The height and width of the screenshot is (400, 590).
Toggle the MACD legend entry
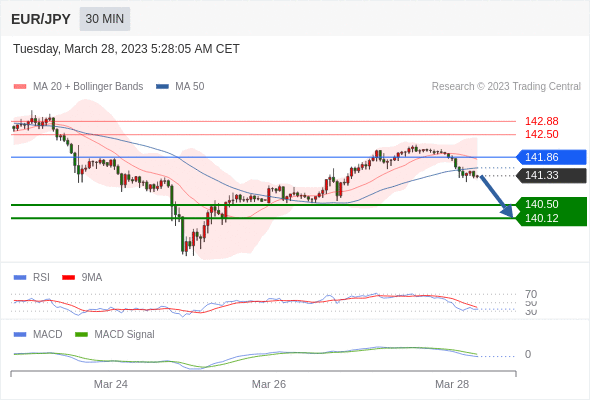[38, 334]
